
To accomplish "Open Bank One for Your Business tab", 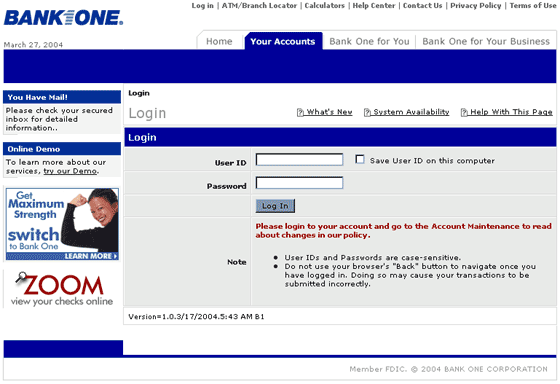I will [486, 41].
